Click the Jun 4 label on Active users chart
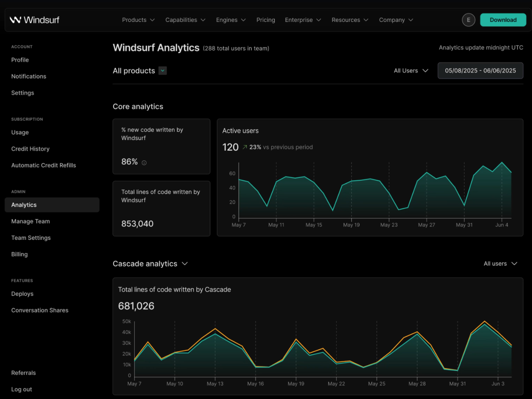The width and height of the screenshot is (532, 399). [x=502, y=225]
